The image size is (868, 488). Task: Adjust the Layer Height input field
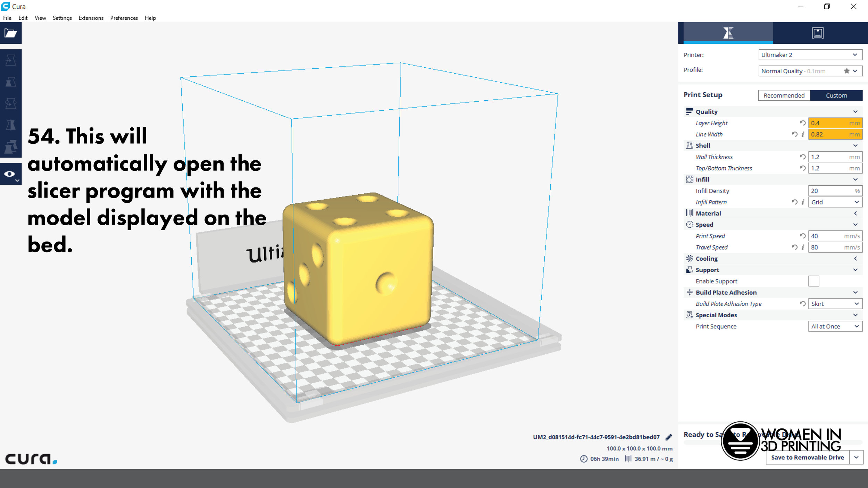[828, 123]
